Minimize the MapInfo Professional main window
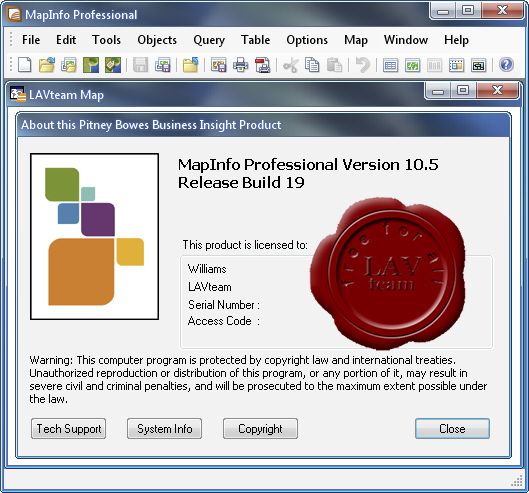Viewport: 529px width, 493px height. point(443,11)
